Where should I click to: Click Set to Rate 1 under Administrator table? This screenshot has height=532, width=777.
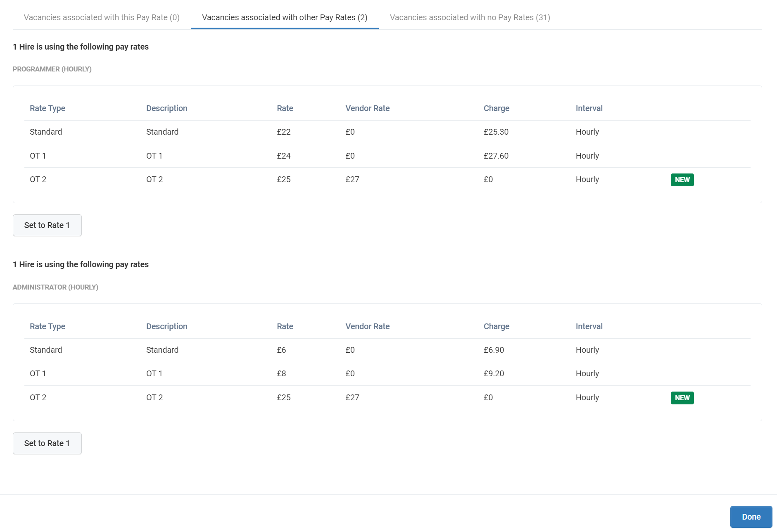[47, 443]
